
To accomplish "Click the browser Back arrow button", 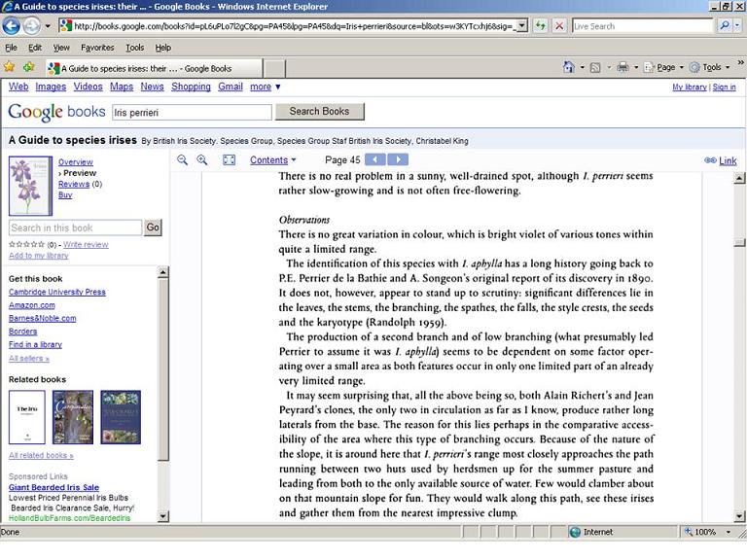I will coord(12,26).
